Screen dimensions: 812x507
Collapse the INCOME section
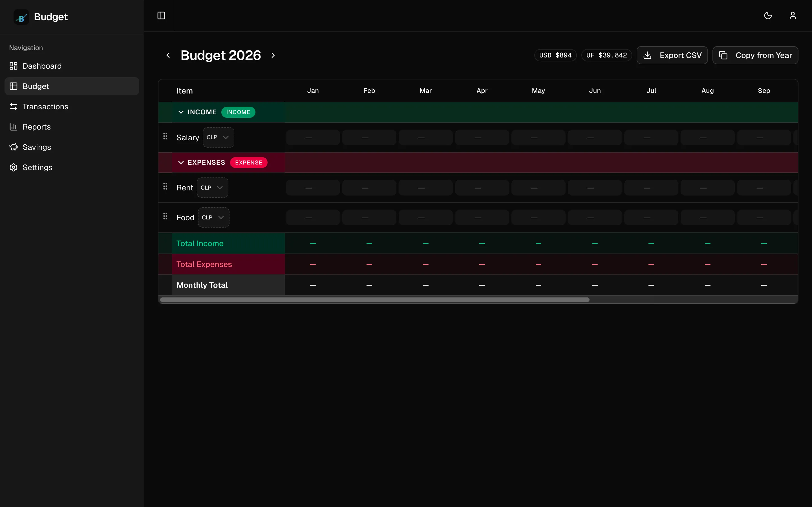181,112
